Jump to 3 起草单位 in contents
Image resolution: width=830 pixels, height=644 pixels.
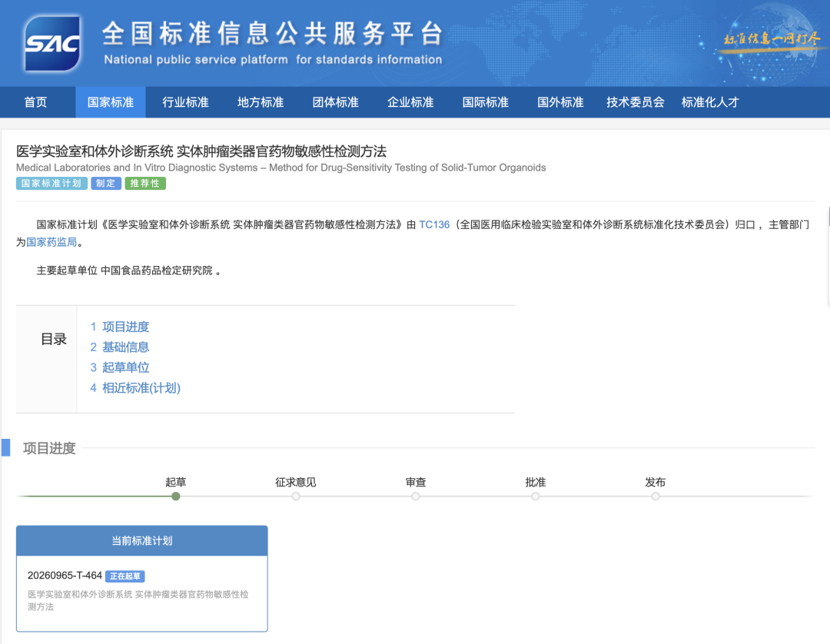pos(120,367)
